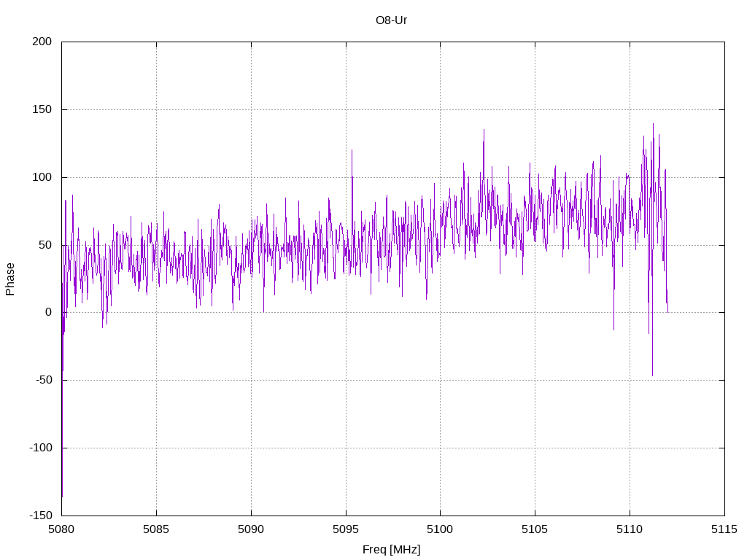Click the x-axis tick label 5090
The width and height of the screenshot is (747, 560).
pyautogui.click(x=251, y=529)
